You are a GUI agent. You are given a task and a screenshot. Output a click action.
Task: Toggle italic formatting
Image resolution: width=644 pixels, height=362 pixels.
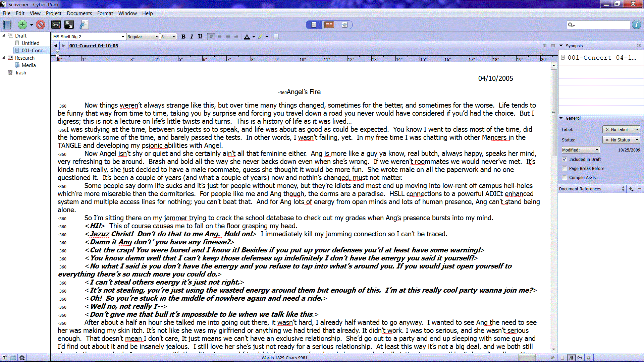192,37
